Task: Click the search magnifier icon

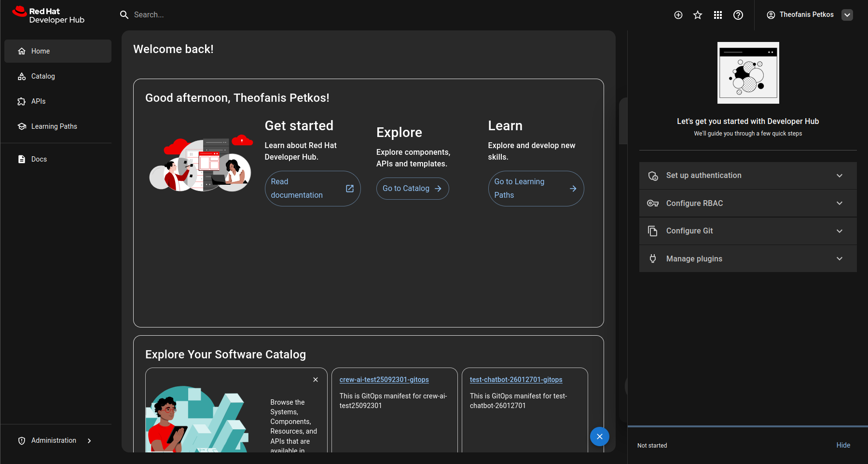Action: [124, 15]
